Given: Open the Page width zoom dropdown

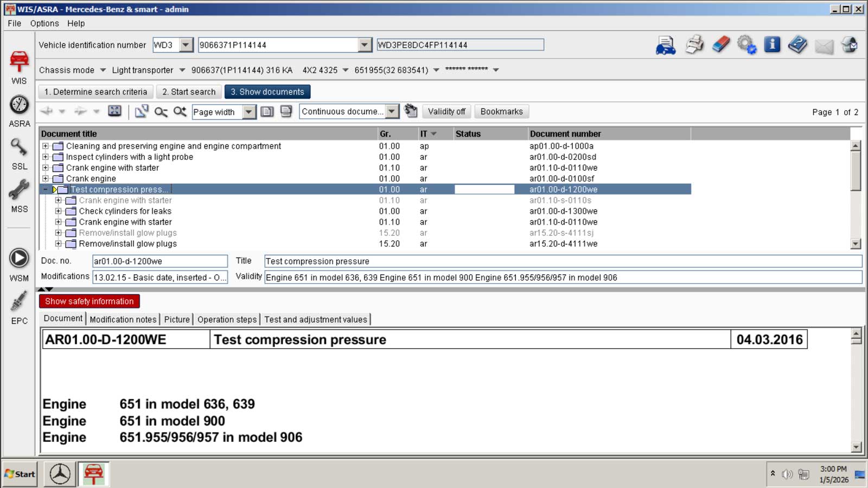Looking at the screenshot, I should pos(248,112).
